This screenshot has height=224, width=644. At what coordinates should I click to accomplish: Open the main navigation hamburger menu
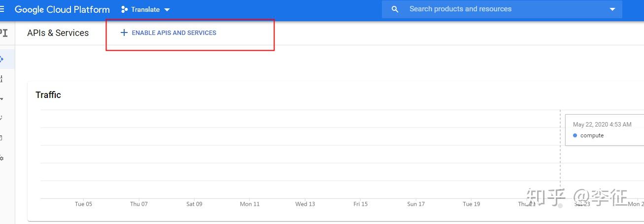pos(2,9)
